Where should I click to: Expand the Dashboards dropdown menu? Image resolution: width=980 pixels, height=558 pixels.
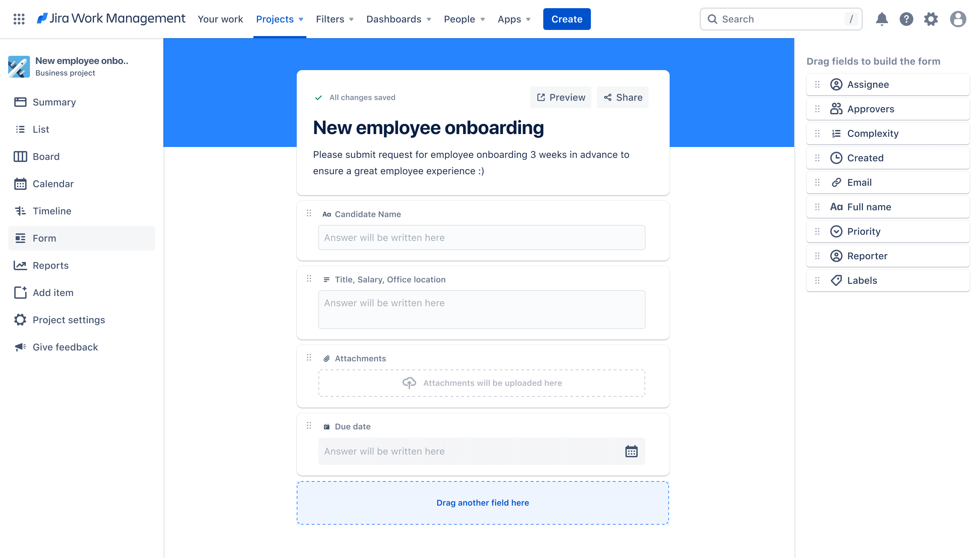point(398,19)
